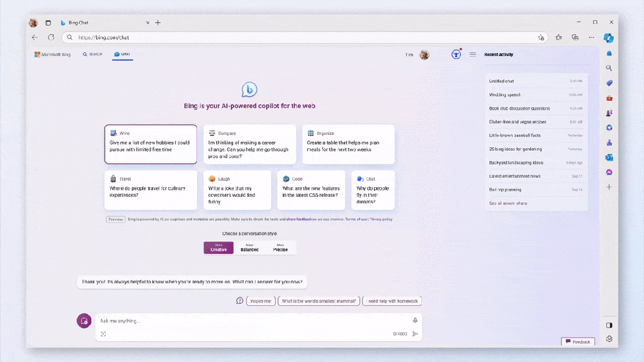Choose the Travel culinary experiences card
Image resolution: width=644 pixels, height=362 pixels.
coord(151,190)
